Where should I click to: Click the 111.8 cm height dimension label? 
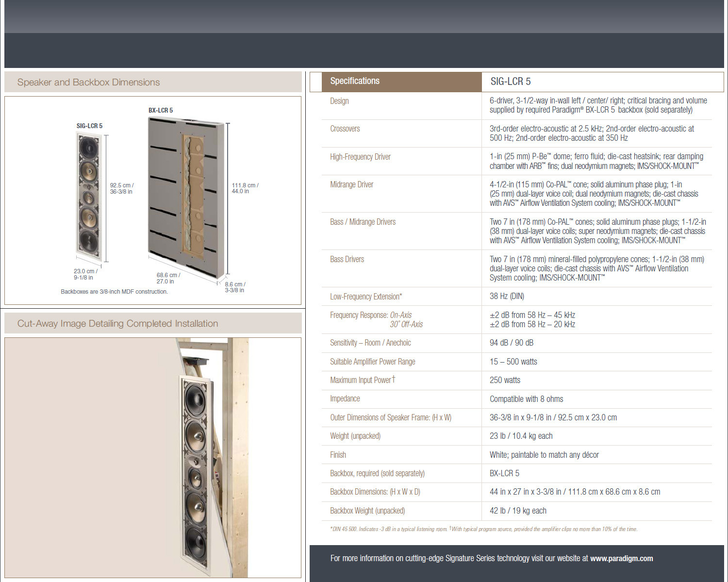(245, 188)
